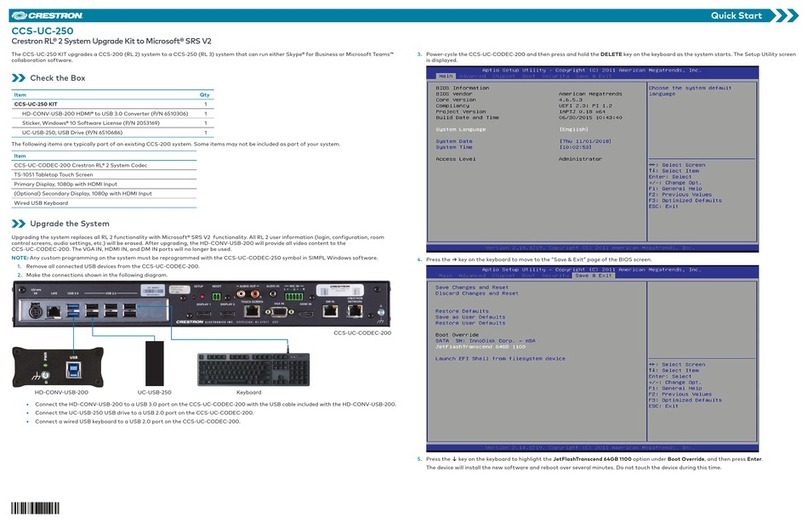Select Restore User Defaults entry
The height and width of the screenshot is (523, 808).
(470, 323)
